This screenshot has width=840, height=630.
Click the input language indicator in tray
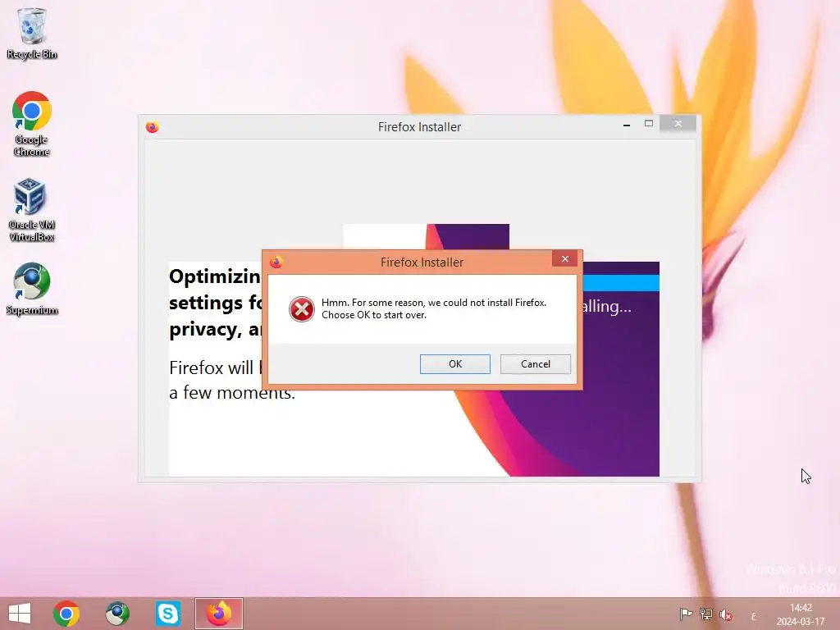click(753, 616)
